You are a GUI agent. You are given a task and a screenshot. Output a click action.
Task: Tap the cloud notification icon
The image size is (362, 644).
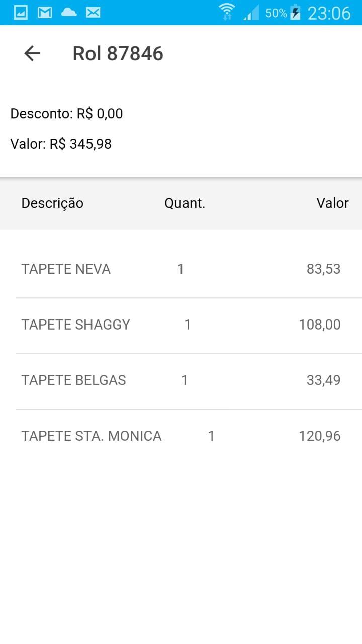(69, 13)
